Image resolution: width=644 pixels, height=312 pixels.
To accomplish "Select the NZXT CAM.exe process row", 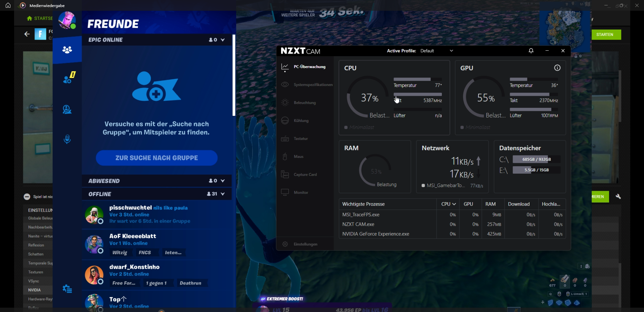I will (x=452, y=224).
